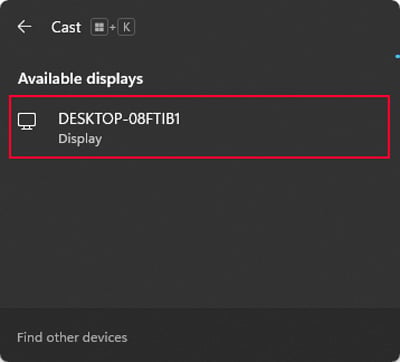Click the plus sign between shortcut keys
Viewport: 400px width, 362px height.
[113, 27]
